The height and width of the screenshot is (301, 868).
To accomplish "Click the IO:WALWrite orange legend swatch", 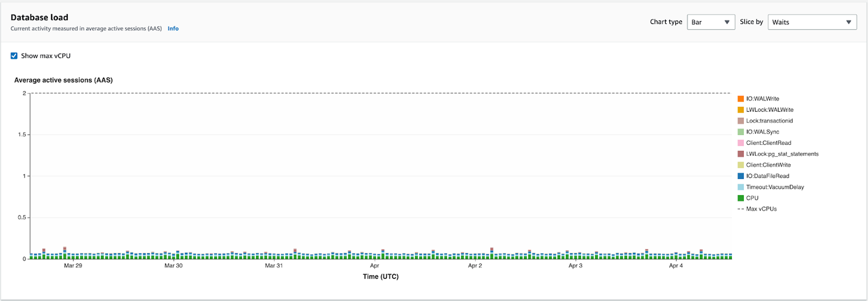I will (741, 99).
